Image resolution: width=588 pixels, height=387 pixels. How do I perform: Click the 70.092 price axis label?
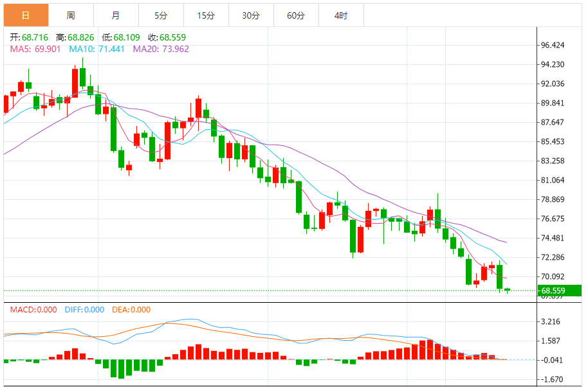pos(553,277)
